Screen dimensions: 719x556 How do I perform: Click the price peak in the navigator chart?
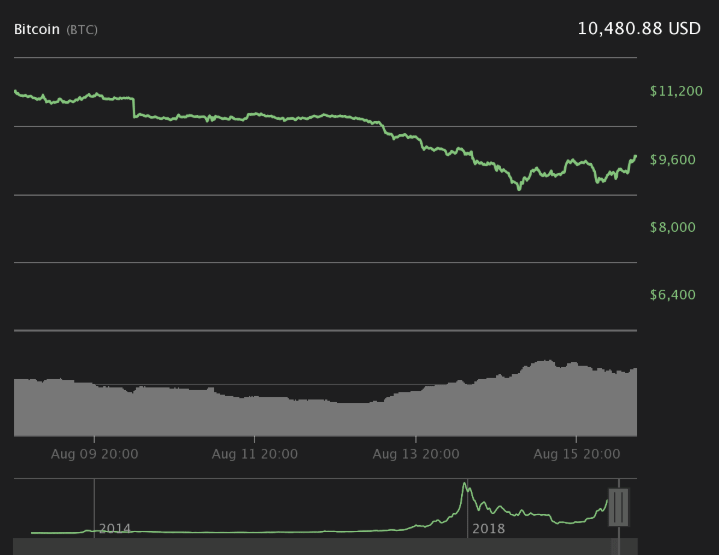(x=465, y=484)
